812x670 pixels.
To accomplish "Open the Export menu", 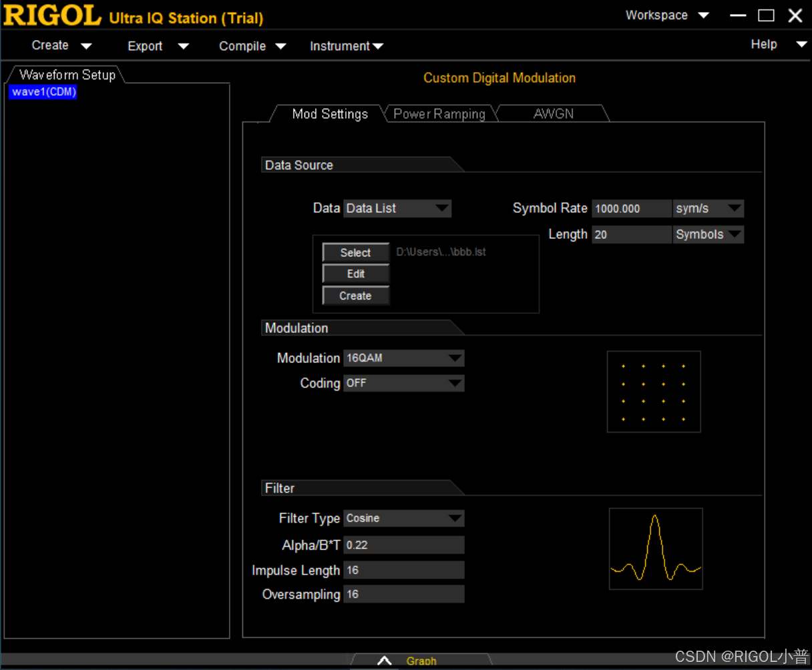I will tap(158, 46).
